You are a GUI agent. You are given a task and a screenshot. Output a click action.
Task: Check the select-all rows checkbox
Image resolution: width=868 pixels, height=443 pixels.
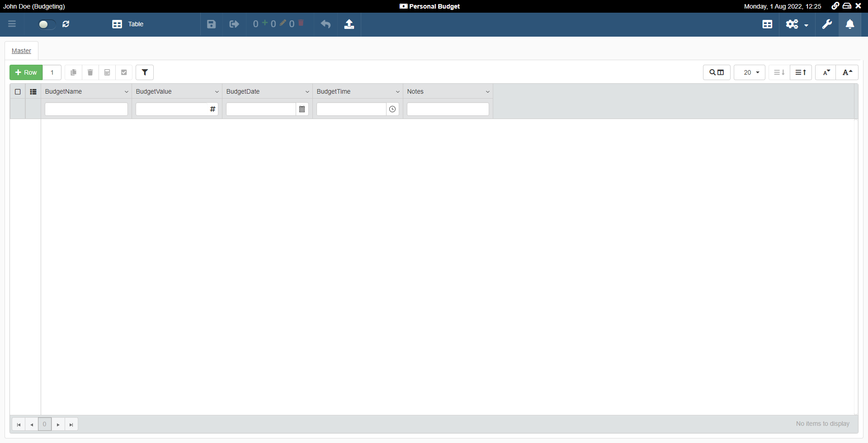click(x=18, y=92)
